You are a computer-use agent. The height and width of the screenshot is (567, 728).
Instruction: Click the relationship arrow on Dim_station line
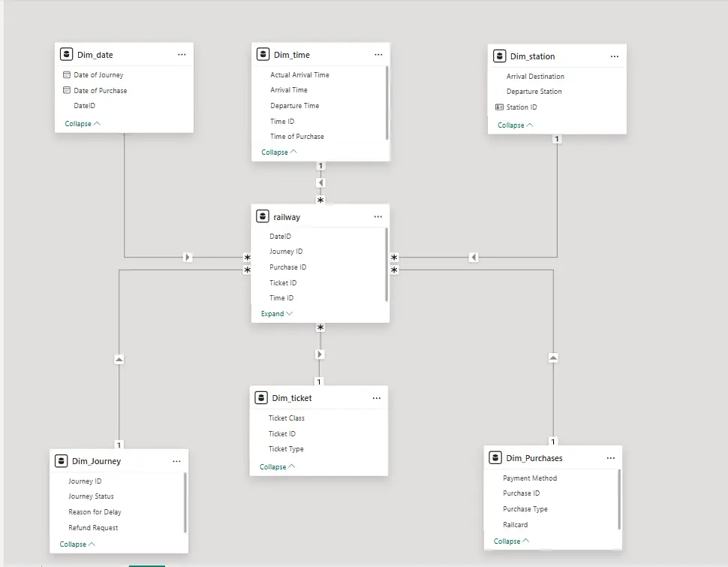[474, 258]
